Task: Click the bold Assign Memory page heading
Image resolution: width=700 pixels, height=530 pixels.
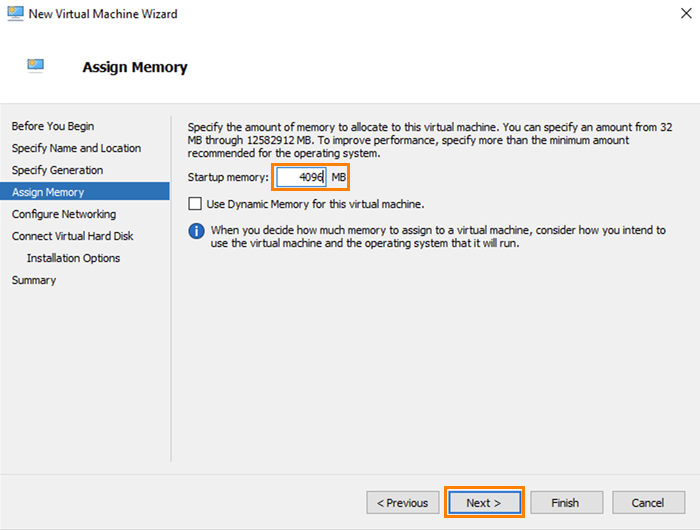Action: [134, 68]
